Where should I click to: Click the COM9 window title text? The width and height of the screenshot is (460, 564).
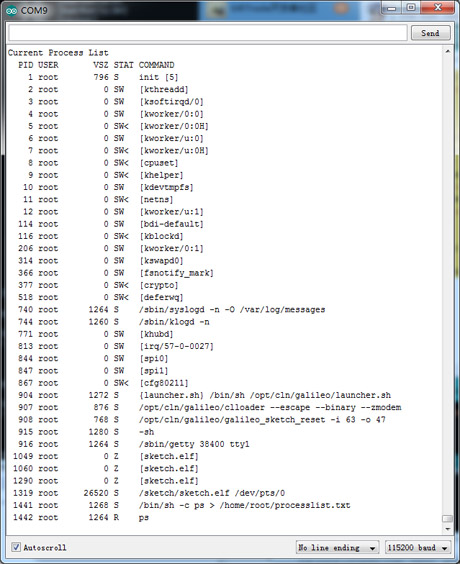pyautogui.click(x=34, y=11)
